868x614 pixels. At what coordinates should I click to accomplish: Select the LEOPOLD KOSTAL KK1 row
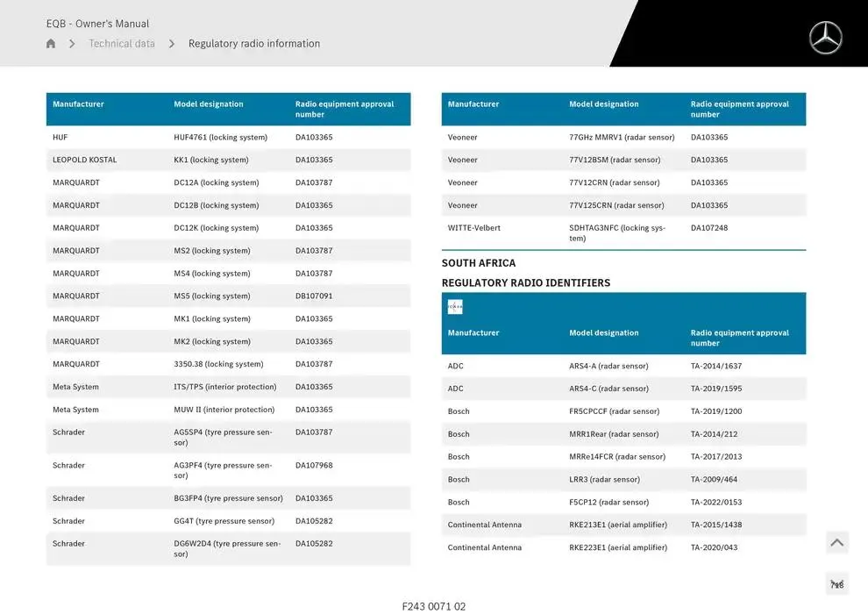(x=210, y=161)
